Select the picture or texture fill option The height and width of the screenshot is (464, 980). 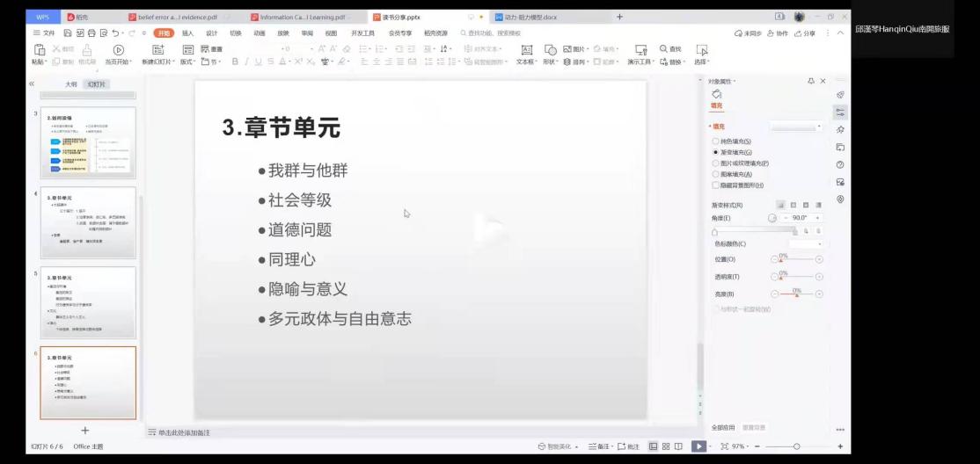pyautogui.click(x=716, y=163)
